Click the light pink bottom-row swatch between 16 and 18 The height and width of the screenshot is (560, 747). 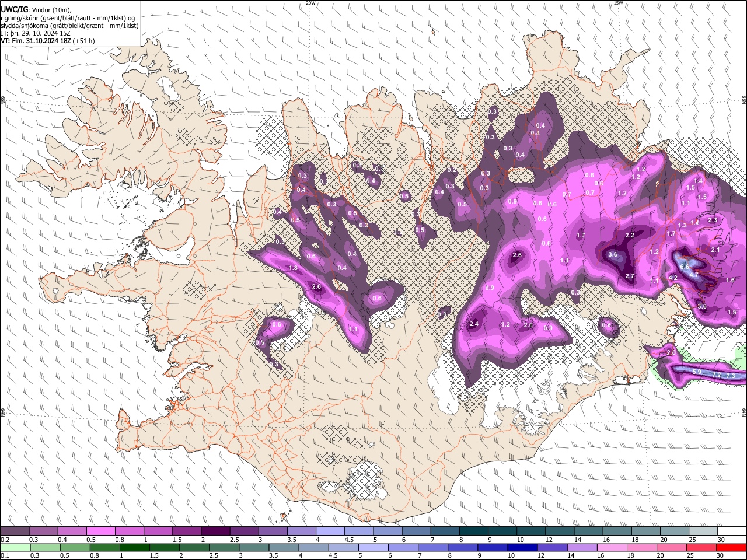tap(611, 547)
